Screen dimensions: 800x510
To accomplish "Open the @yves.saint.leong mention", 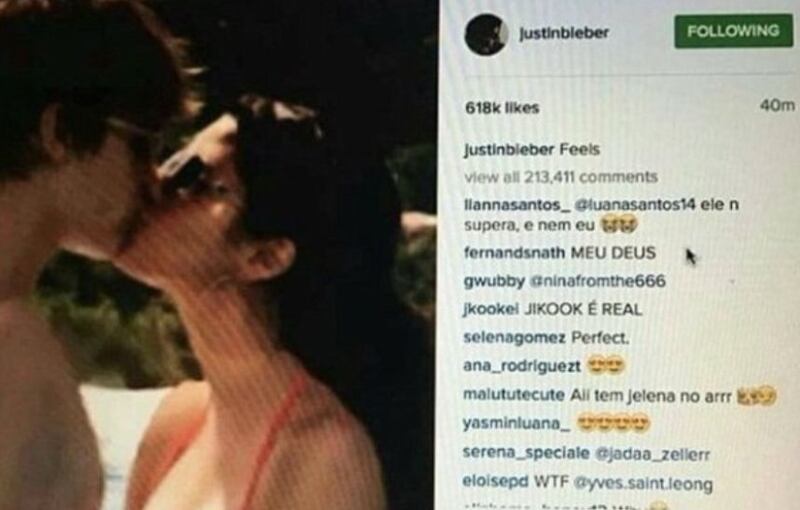I will [643, 482].
